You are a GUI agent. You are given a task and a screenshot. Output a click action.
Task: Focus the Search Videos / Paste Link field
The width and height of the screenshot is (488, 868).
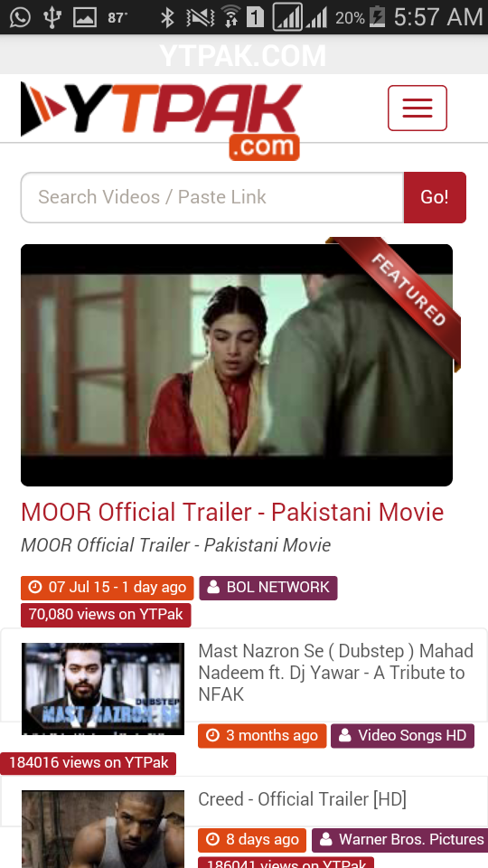(212, 198)
